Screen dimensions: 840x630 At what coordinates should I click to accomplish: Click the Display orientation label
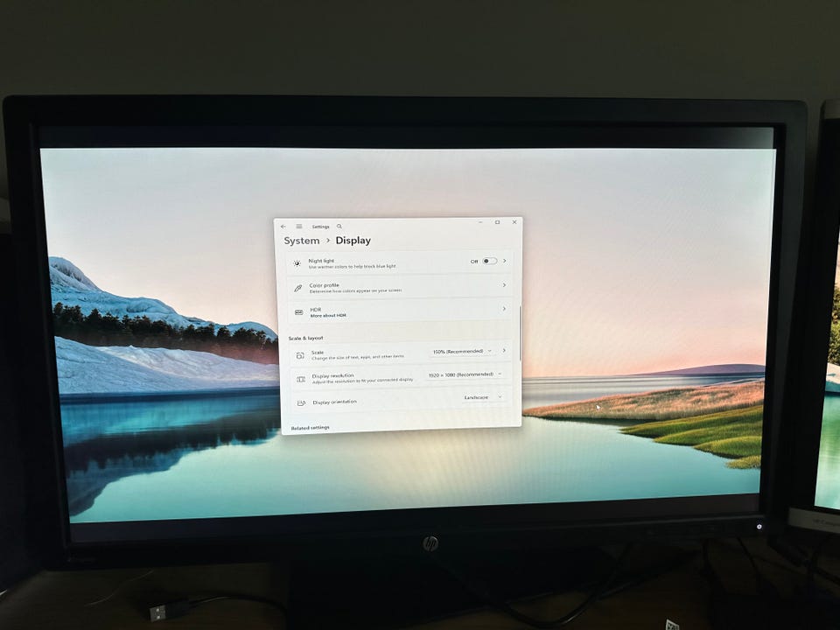point(335,402)
